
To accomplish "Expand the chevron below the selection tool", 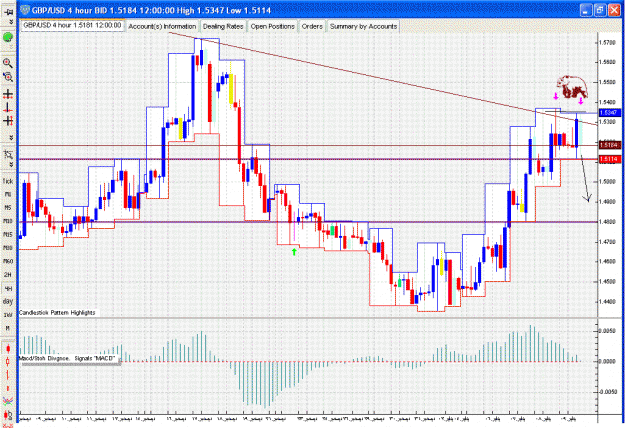I will [x=11, y=164].
